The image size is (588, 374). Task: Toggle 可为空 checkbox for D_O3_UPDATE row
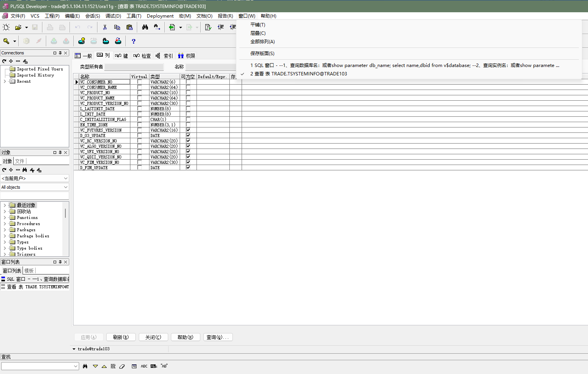188,136
